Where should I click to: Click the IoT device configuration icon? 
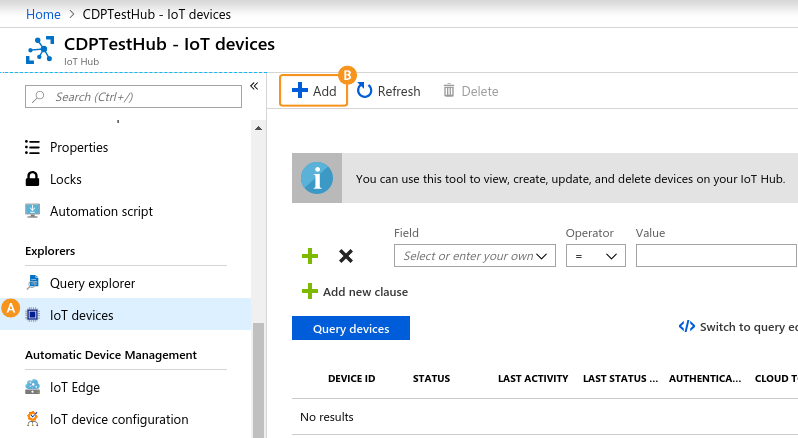[32, 419]
